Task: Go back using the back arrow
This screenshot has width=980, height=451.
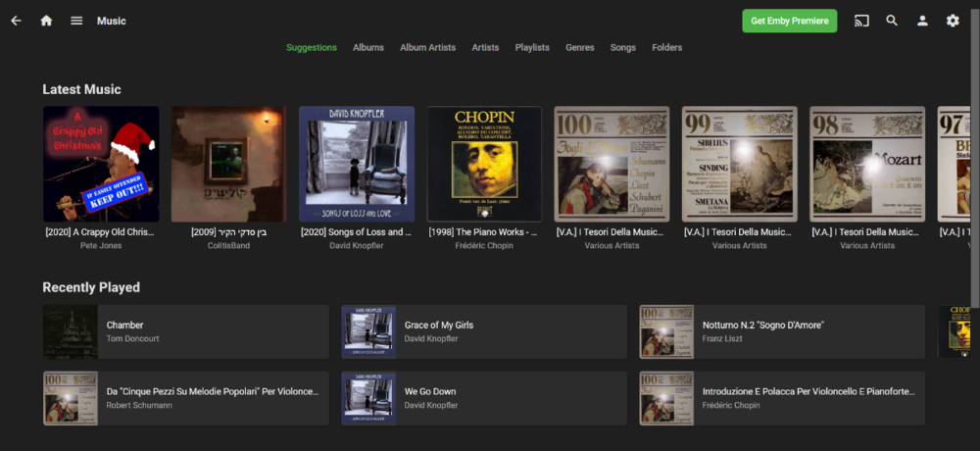Action: point(17,21)
